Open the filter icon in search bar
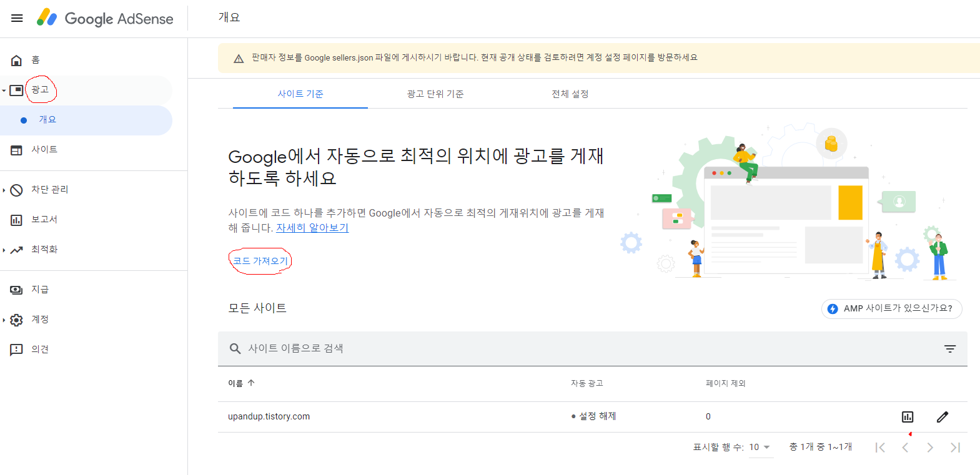Image resolution: width=980 pixels, height=475 pixels. coord(950,349)
